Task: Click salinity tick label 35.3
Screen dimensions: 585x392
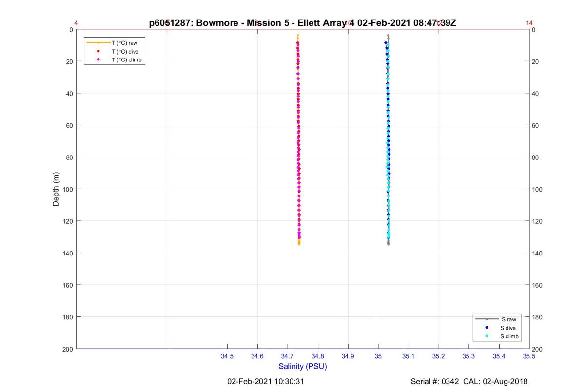Action: point(469,356)
